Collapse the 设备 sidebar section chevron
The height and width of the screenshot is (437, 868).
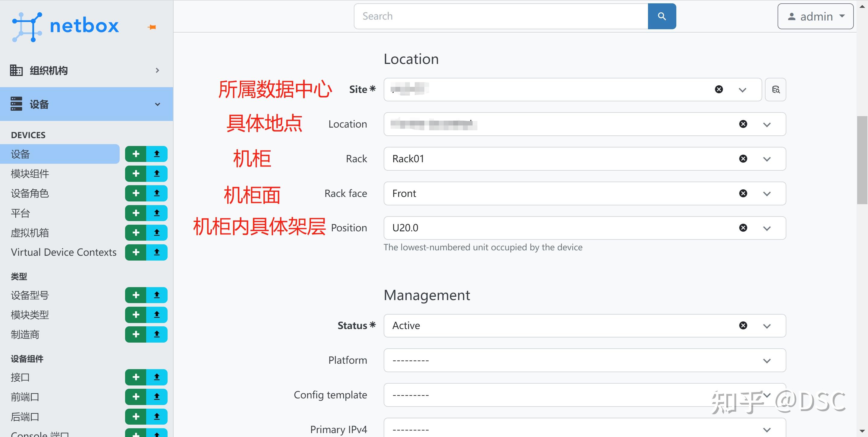point(157,104)
